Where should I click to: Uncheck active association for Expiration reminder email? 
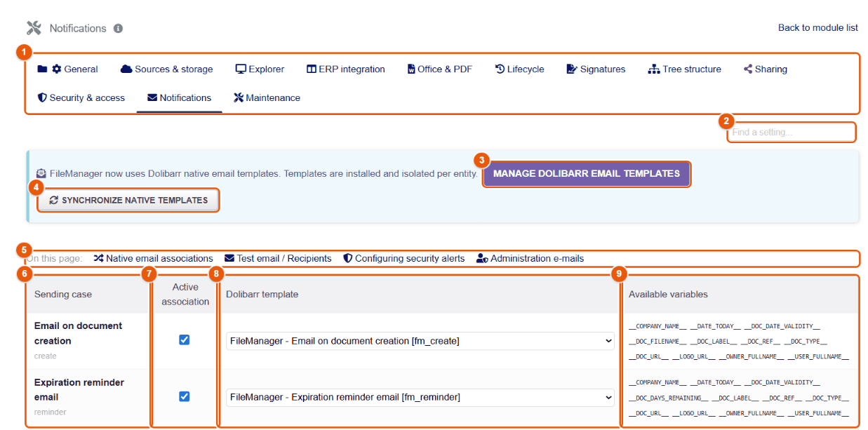(185, 396)
